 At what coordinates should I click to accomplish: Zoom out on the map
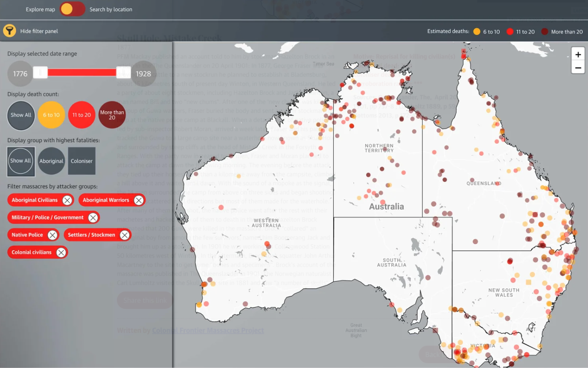pos(578,67)
